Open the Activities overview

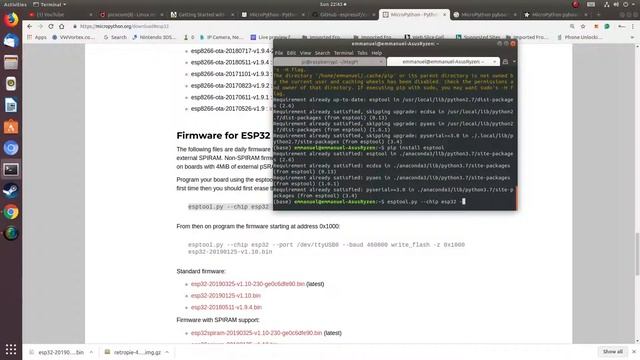click(x=15, y=4)
